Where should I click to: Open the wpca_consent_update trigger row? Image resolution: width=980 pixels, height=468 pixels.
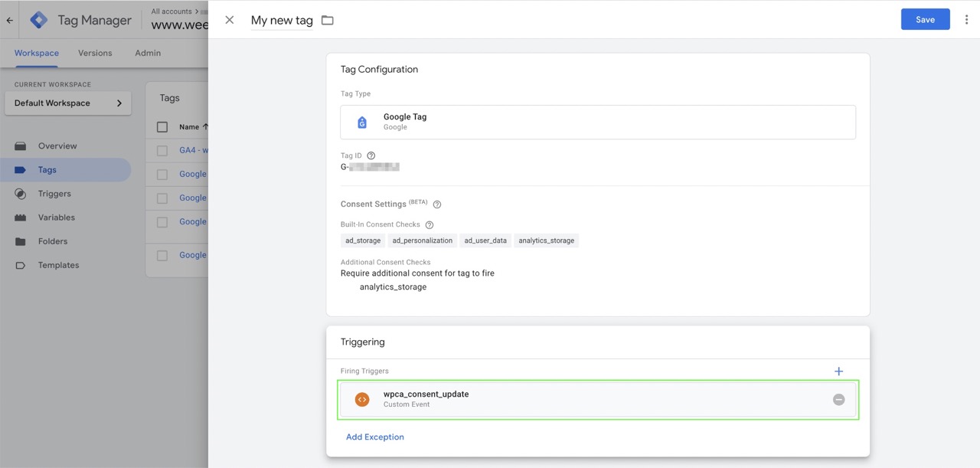598,399
